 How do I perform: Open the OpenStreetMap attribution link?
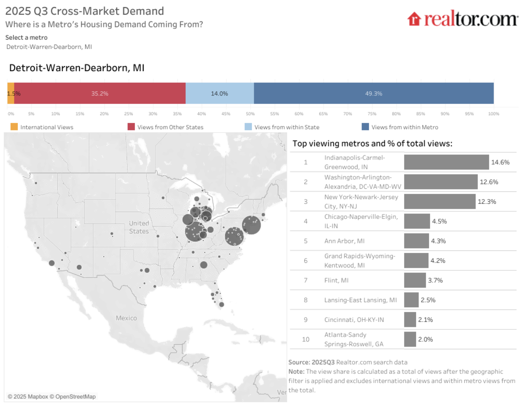(75, 396)
